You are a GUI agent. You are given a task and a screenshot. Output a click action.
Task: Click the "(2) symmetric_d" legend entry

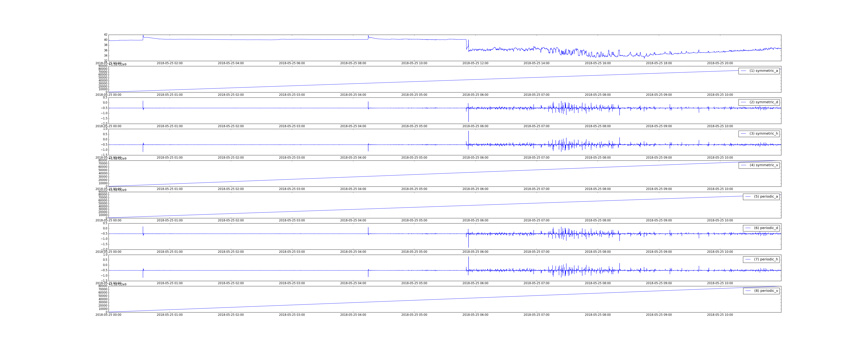(x=759, y=102)
